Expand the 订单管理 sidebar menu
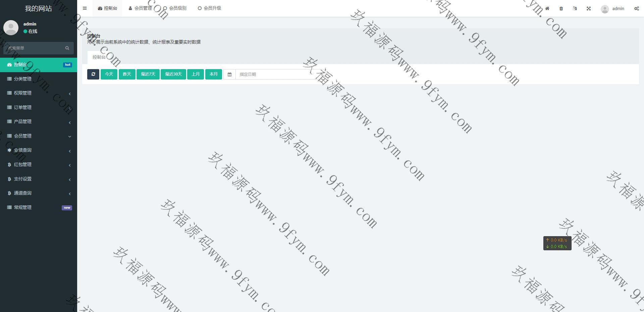 38,107
